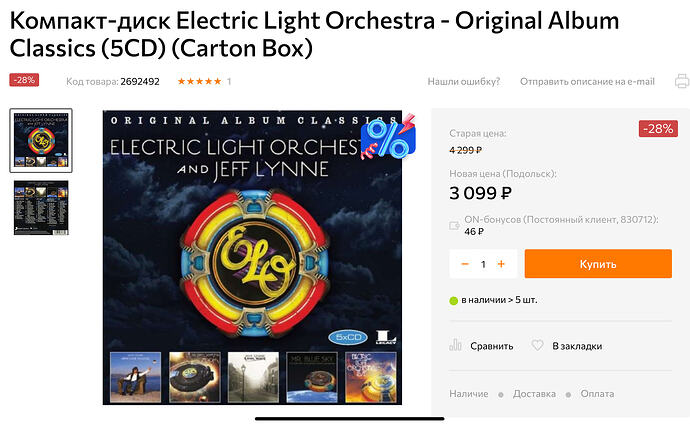Viewport: 690px width, 424px height.
Task: Select the front cover thumbnail
Action: 41,140
